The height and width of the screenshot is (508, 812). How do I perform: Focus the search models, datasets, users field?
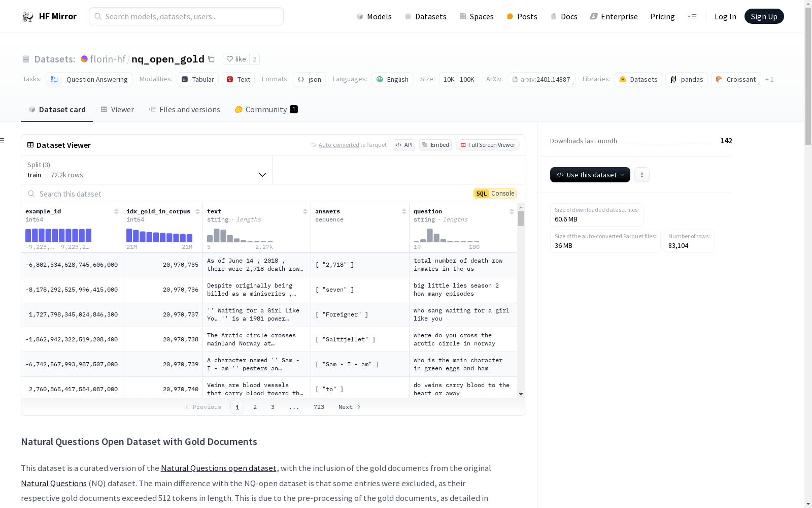186,16
